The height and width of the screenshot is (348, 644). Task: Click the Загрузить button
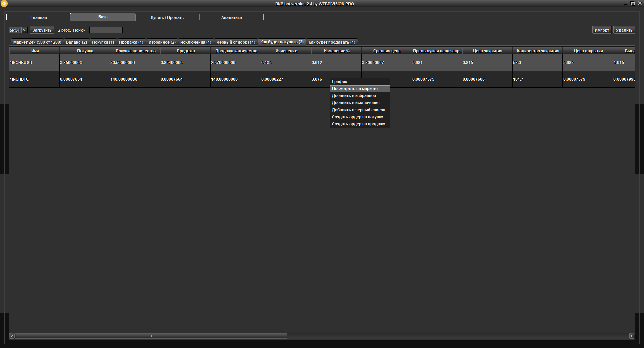[x=42, y=30]
